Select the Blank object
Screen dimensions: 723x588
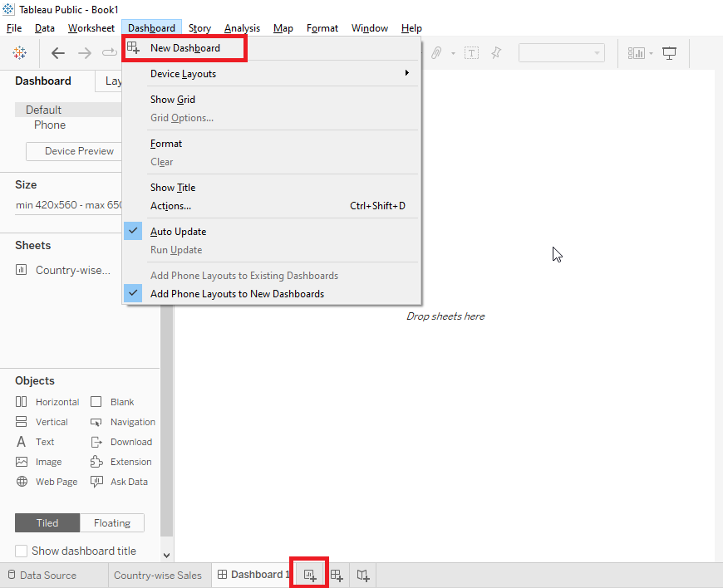tap(112, 402)
